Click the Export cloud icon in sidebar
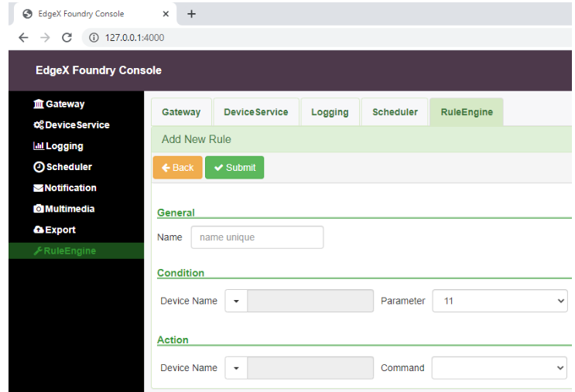The height and width of the screenshot is (392, 575). click(39, 230)
